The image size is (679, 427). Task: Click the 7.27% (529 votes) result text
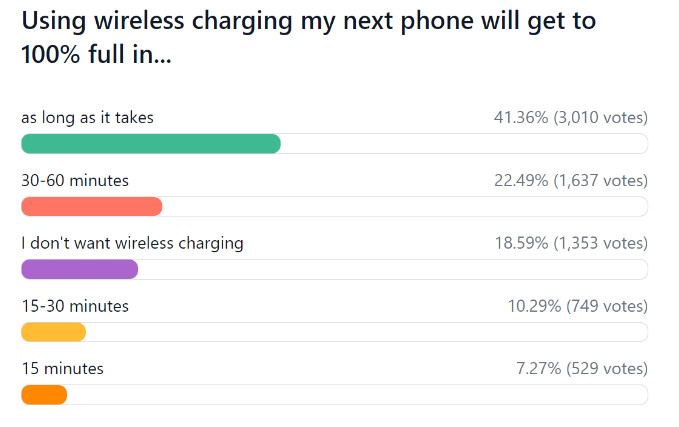(x=582, y=368)
